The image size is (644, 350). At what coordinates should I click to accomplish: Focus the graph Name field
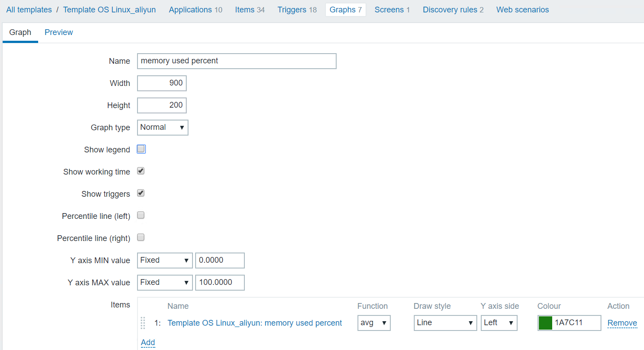tap(237, 61)
